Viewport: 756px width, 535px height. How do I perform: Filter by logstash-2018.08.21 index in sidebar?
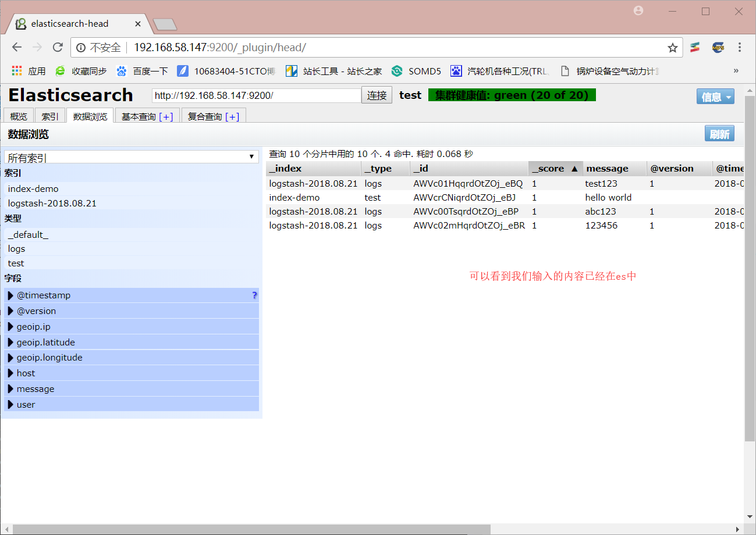132,204
